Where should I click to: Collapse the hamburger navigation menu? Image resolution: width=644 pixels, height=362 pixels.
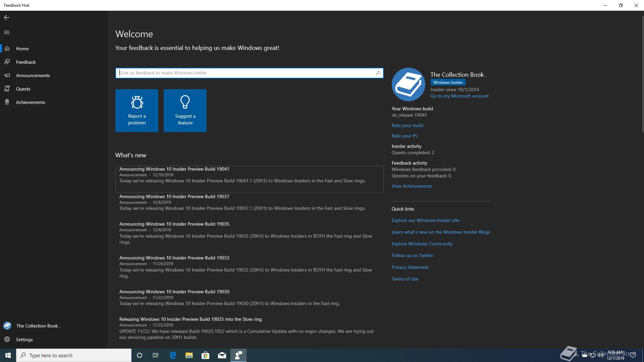coord(7,33)
